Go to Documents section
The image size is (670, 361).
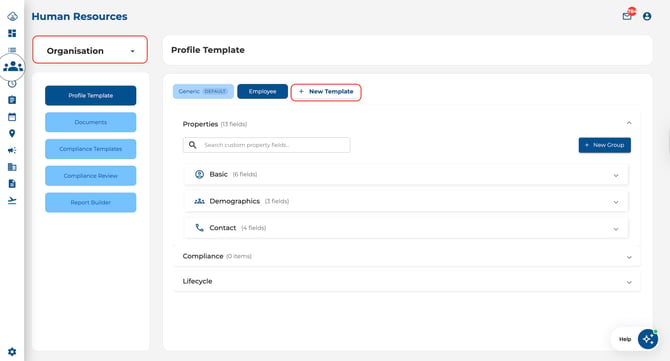91,122
